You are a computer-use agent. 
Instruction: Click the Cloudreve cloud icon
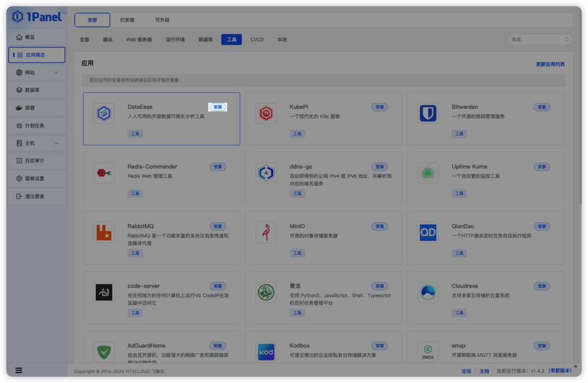click(428, 292)
